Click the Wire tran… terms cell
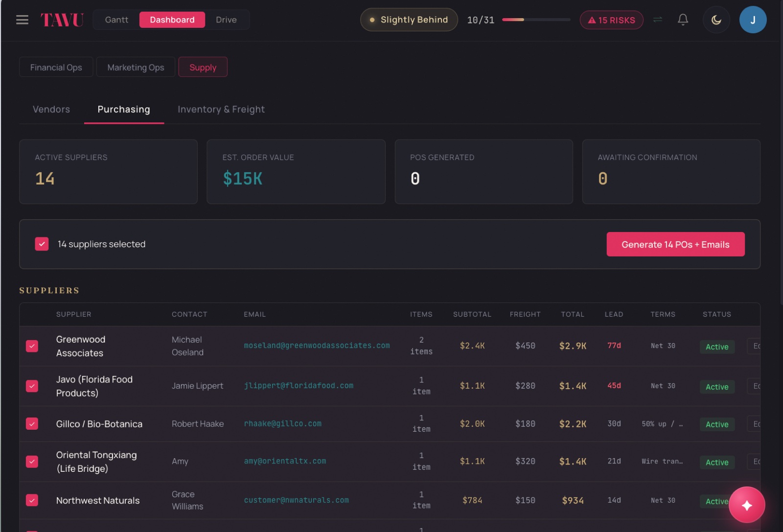This screenshot has height=532, width=783. pos(663,461)
